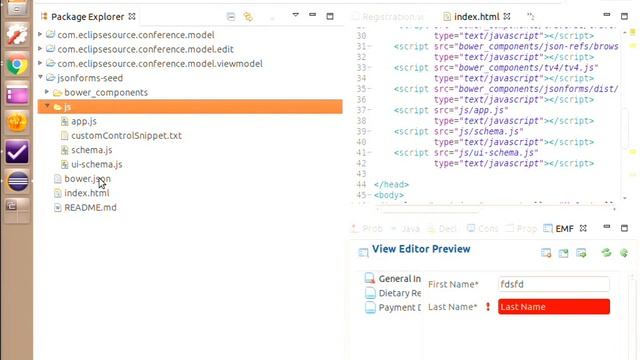
Task: Toggle Link with Editor in Package Explorer
Action: pyautogui.click(x=248, y=16)
